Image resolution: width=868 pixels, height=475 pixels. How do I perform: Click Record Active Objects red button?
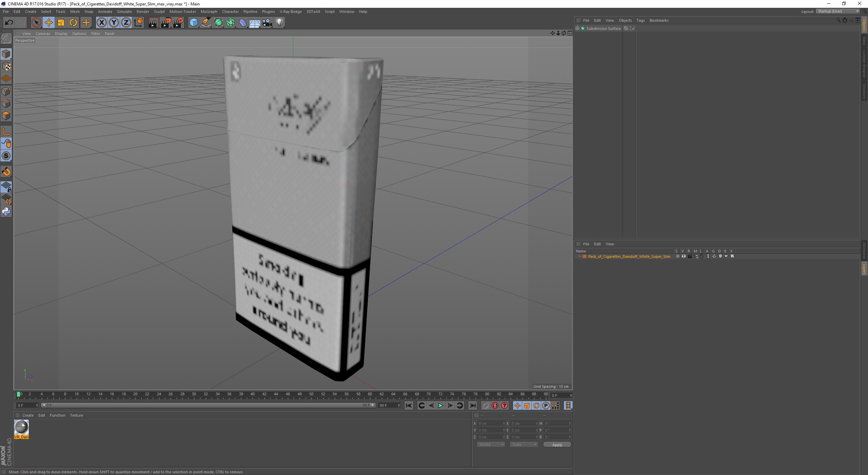[495, 406]
